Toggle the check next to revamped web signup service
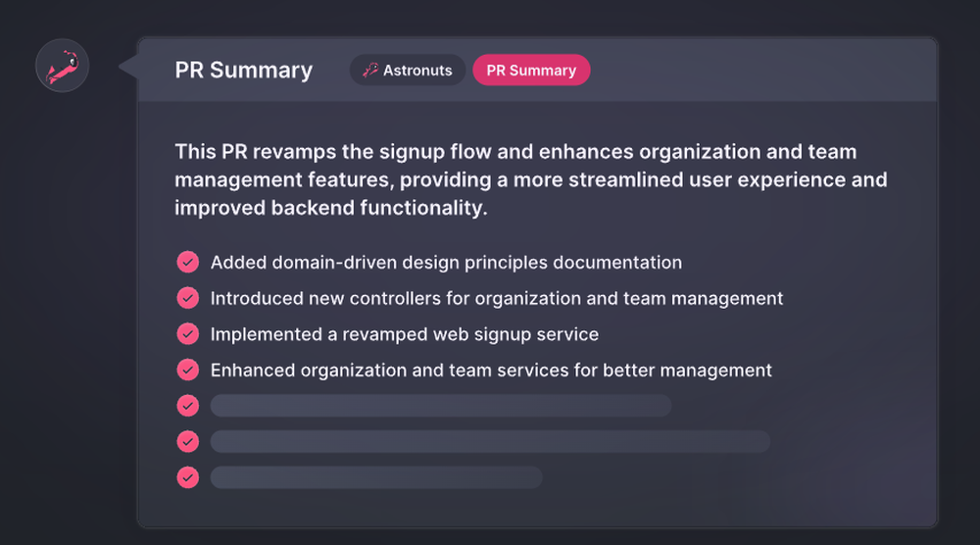The width and height of the screenshot is (980, 545). [x=187, y=334]
